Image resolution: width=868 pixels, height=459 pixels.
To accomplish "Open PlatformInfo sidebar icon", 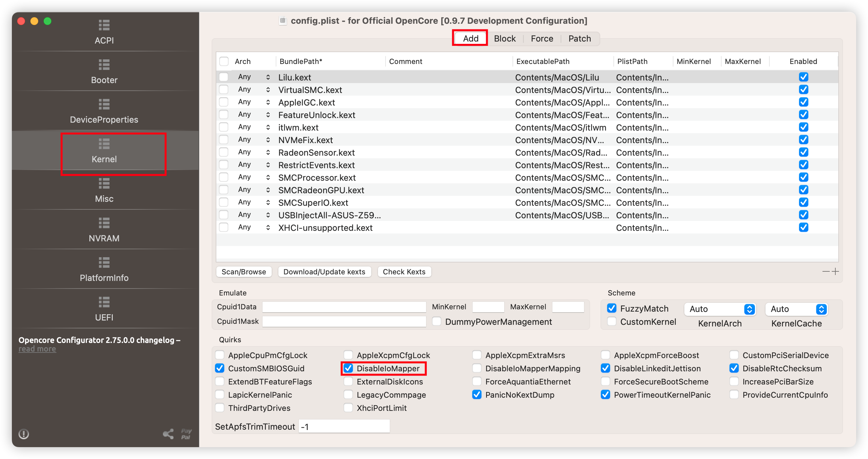I will [104, 262].
